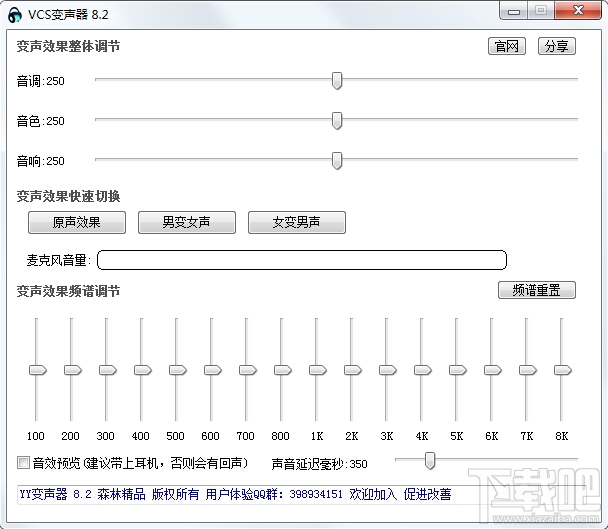This screenshot has height=529, width=608.
Task: Click the 分享 share button
Action: point(556,46)
